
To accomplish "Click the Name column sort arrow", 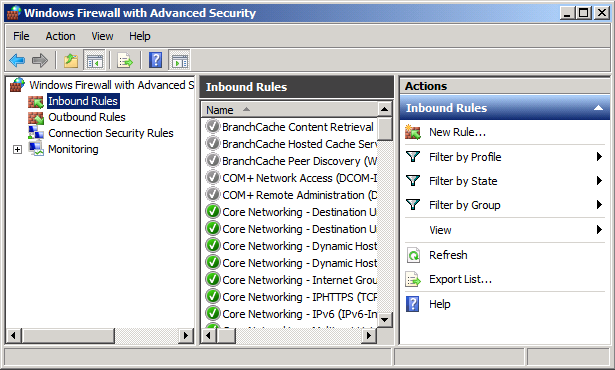I will tap(246, 109).
